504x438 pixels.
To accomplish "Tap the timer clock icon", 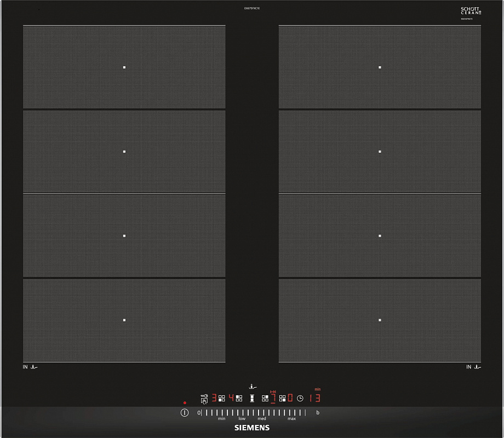I will 300,398.
